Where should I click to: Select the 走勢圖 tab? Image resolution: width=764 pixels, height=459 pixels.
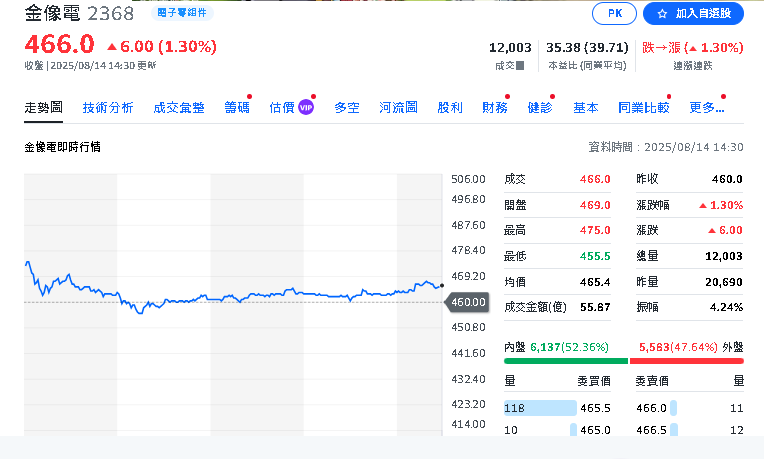[x=43, y=107]
